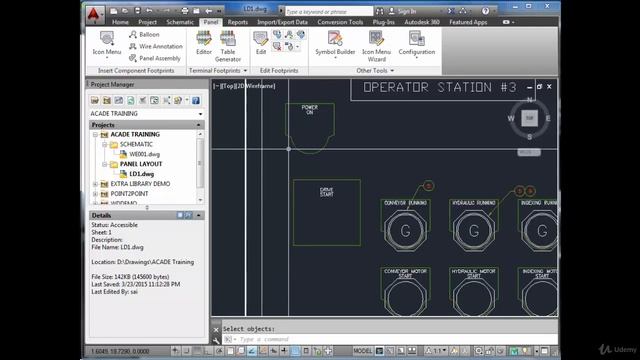640x360 pixels.
Task: Click the Help question mark in title bar
Action: (485, 11)
